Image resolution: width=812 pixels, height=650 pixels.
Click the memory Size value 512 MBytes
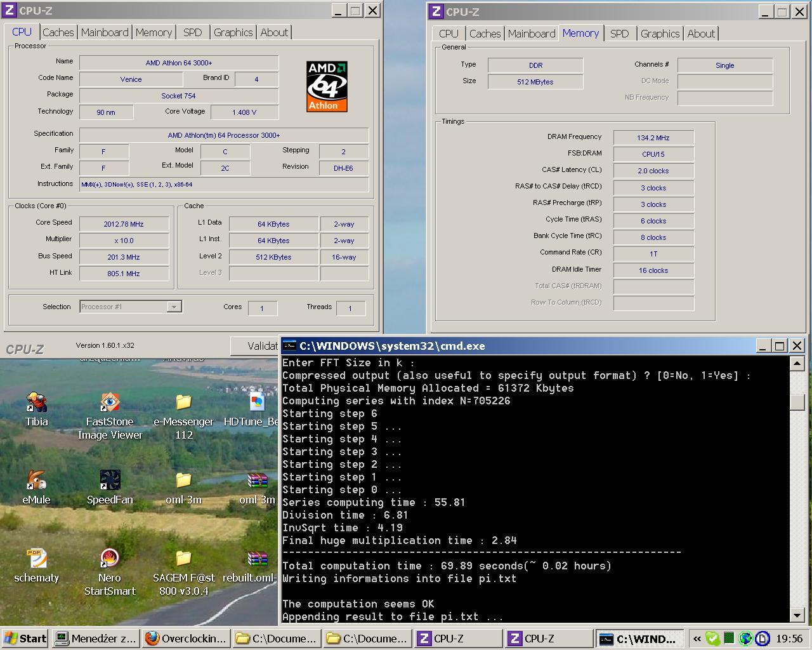pyautogui.click(x=535, y=82)
